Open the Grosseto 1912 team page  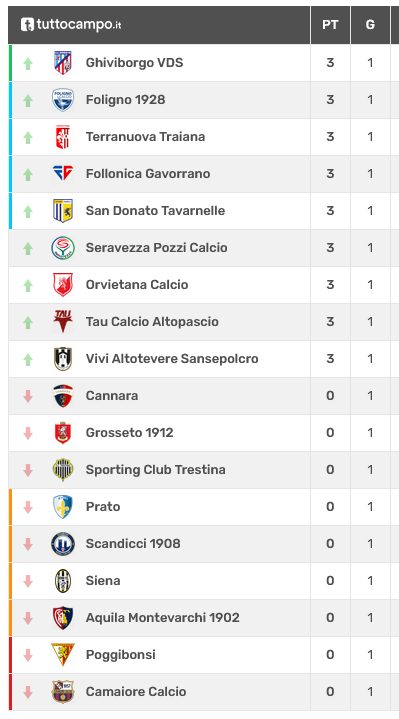[x=129, y=432]
